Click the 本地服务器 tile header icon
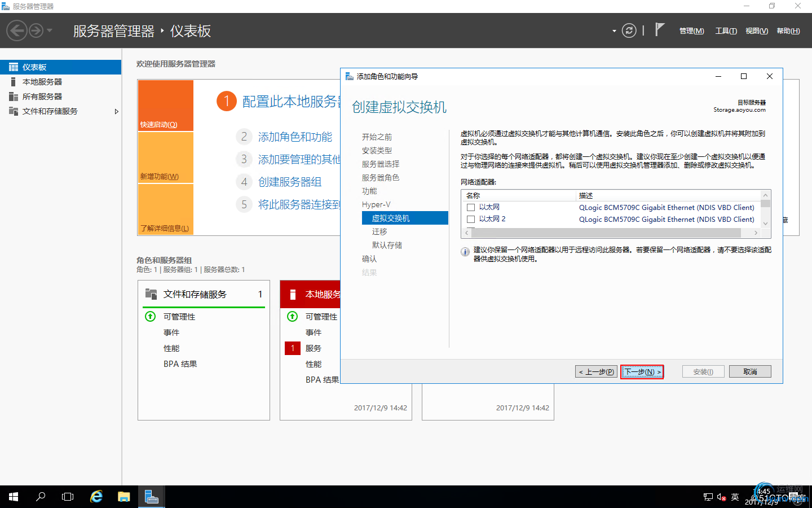Viewport: 812px width, 508px height. click(293, 294)
